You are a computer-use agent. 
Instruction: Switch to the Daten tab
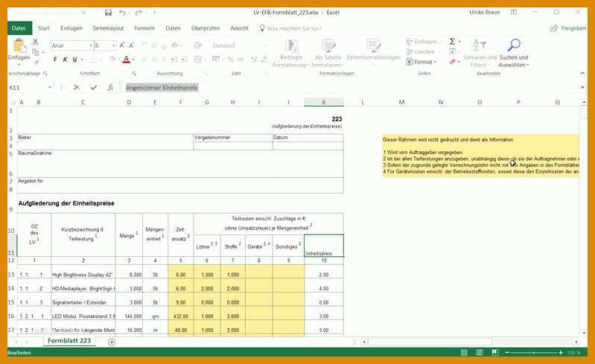[173, 28]
